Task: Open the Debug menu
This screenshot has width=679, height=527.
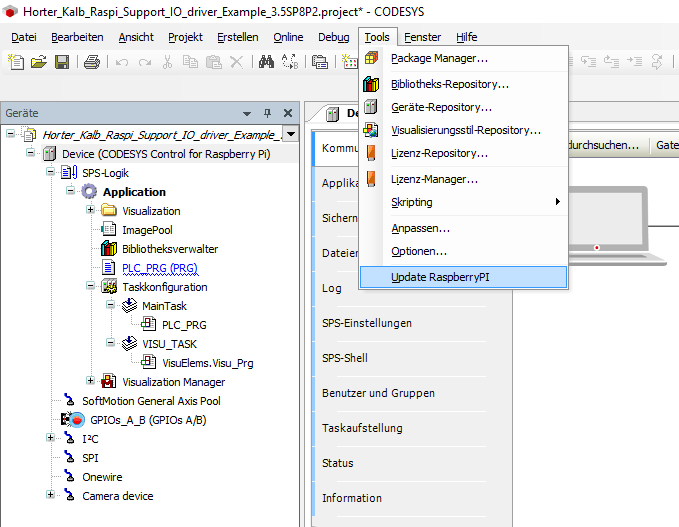Action: pyautogui.click(x=333, y=37)
